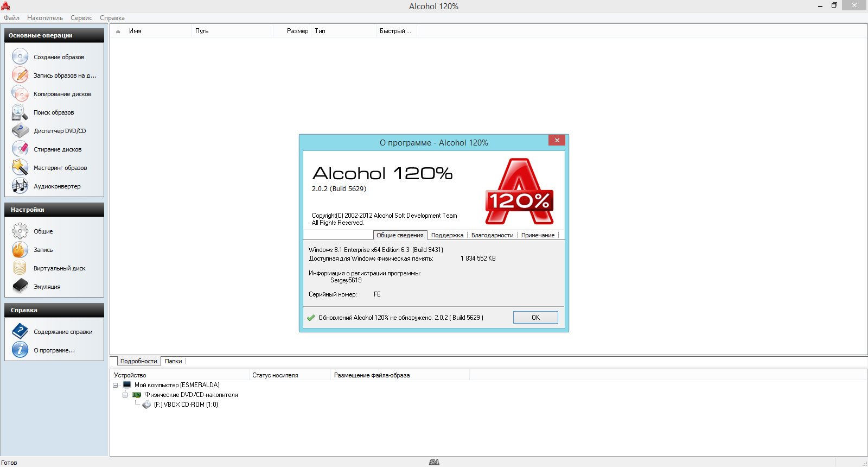The height and width of the screenshot is (467, 868).
Task: Close the О программе dialog
Action: click(x=557, y=141)
